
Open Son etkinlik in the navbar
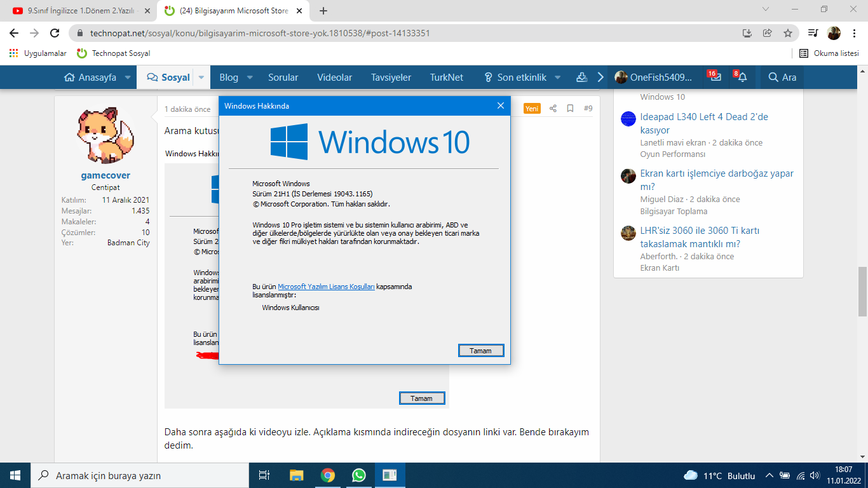(x=515, y=78)
